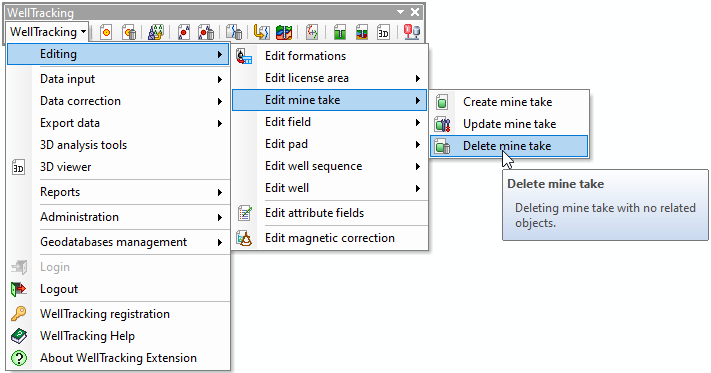Select Edit mine take submenu entry
711x373 pixels.
click(x=329, y=100)
